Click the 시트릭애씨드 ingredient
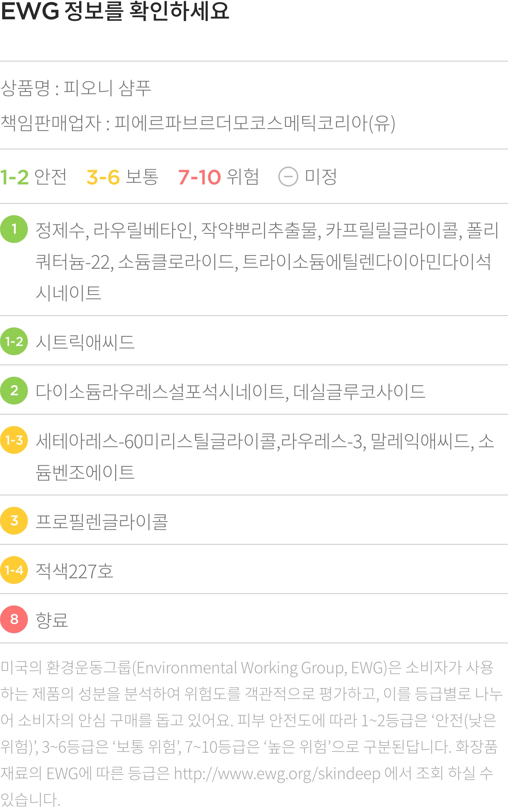The width and height of the screenshot is (508, 812). click(x=85, y=342)
